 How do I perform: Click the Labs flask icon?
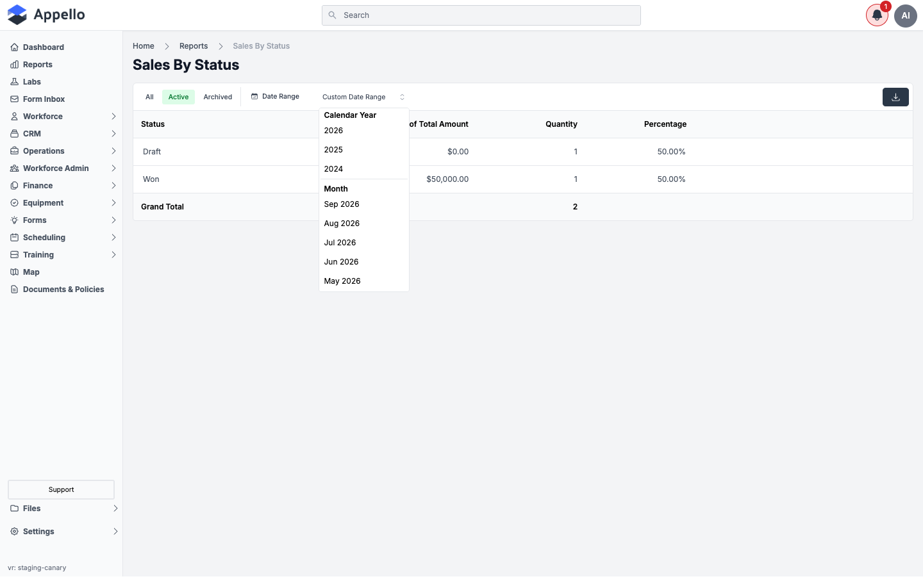point(14,82)
